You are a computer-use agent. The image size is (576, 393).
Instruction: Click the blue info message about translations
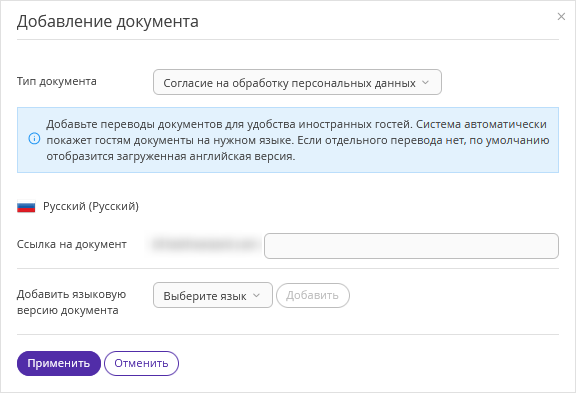[x=288, y=140]
